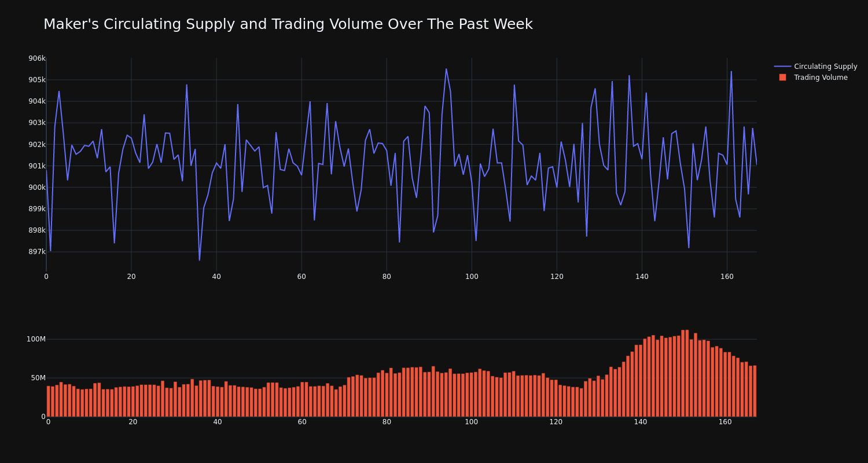Click the chart title text
The height and width of the screenshot is (463, 868).
(288, 24)
